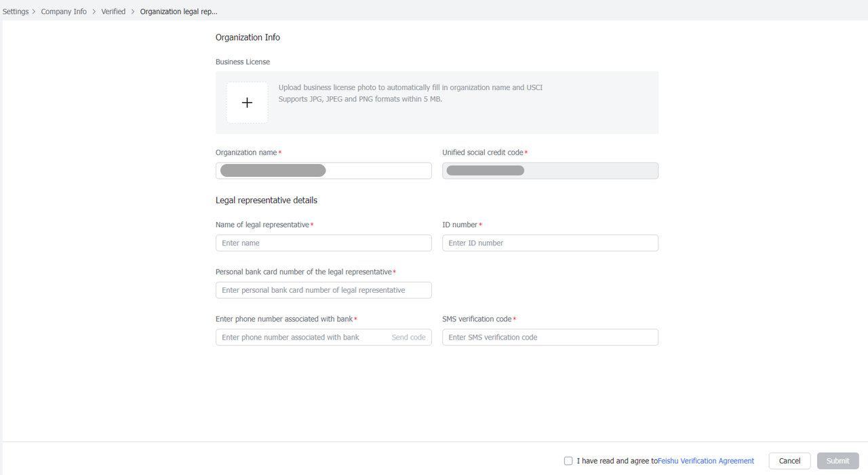The height and width of the screenshot is (475, 868).
Task: Click the Organization legal rep breadcrumb
Action: coord(178,12)
